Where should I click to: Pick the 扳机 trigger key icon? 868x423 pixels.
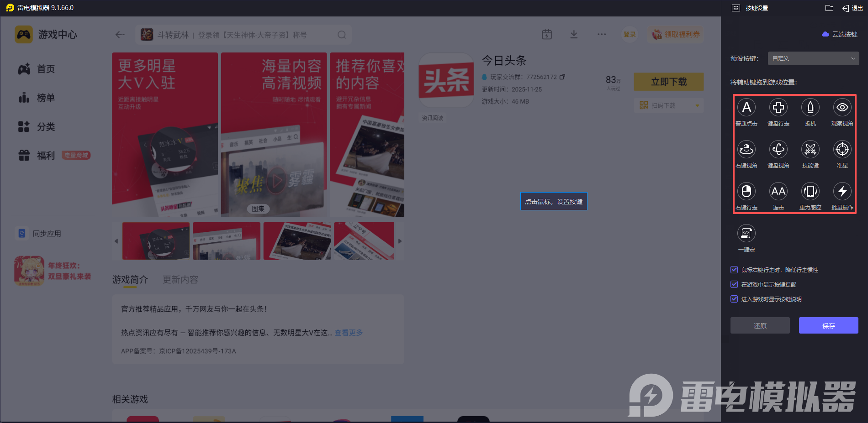click(x=810, y=107)
